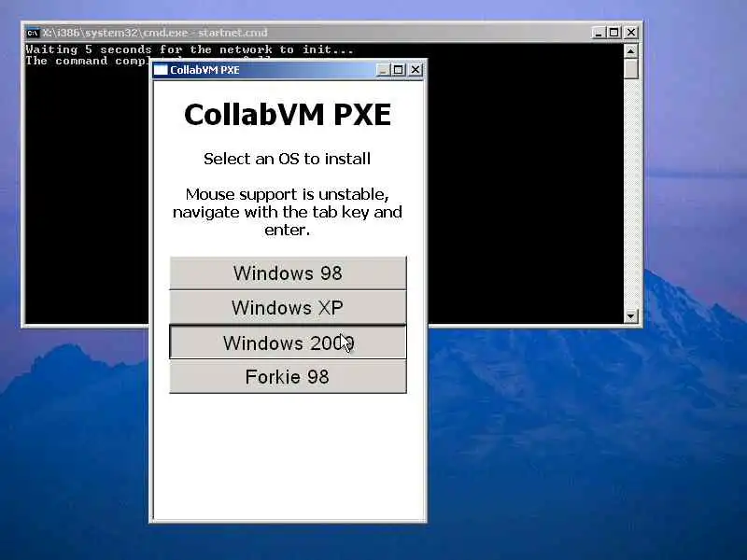
Task: Minimize the cmd.exe console window
Action: [599, 33]
